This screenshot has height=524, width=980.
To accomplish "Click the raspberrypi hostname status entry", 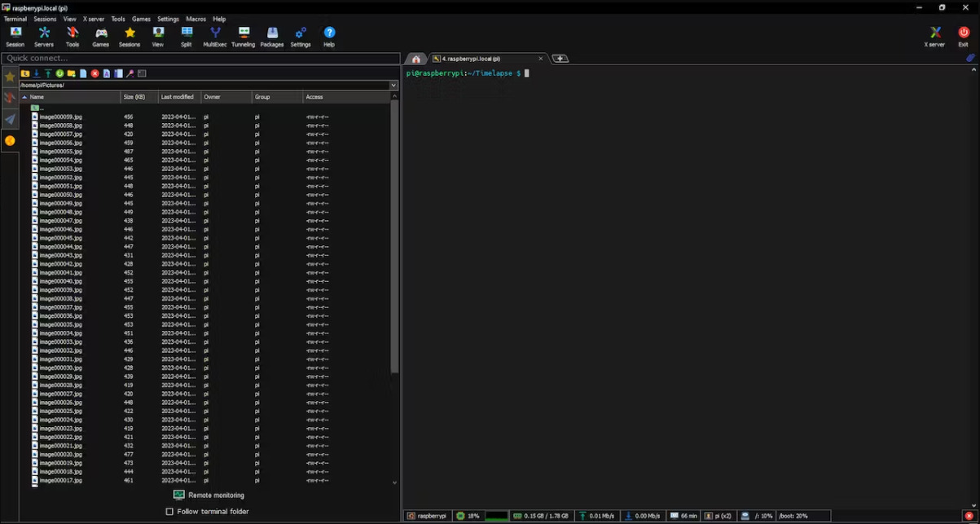I will click(x=428, y=516).
